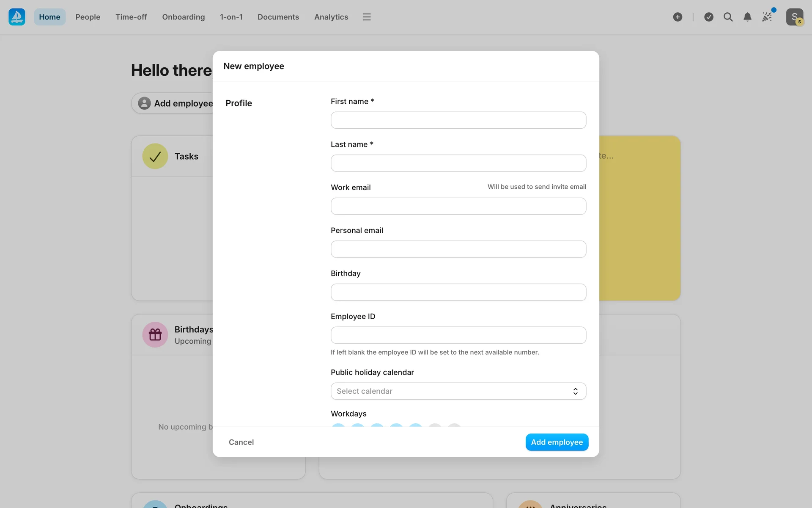Switch to the Time-off tab

pyautogui.click(x=131, y=17)
